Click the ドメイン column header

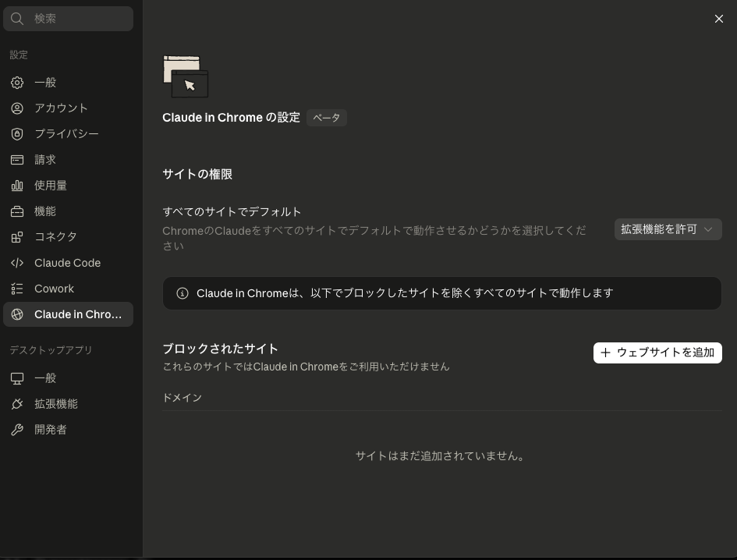tap(182, 398)
